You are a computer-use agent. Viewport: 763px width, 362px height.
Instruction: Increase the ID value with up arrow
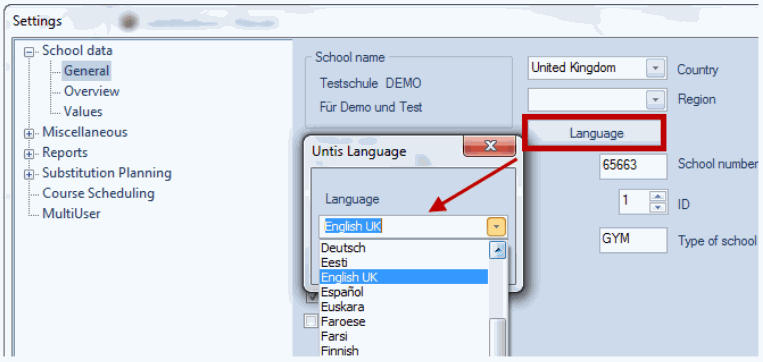tap(658, 196)
